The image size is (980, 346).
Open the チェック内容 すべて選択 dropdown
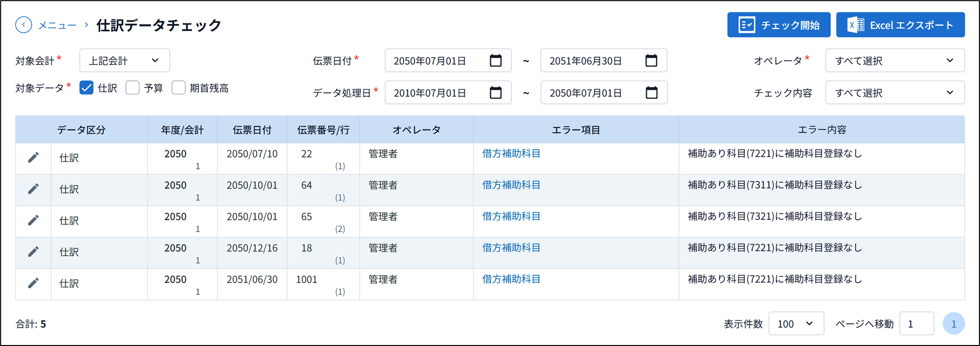895,92
